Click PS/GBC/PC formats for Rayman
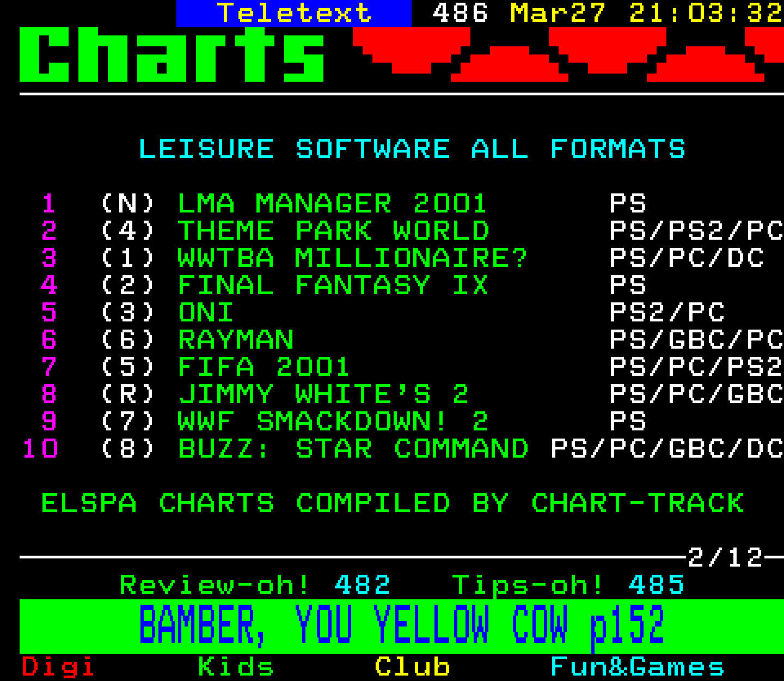Screen dimensions: 784x681 (x=696, y=340)
